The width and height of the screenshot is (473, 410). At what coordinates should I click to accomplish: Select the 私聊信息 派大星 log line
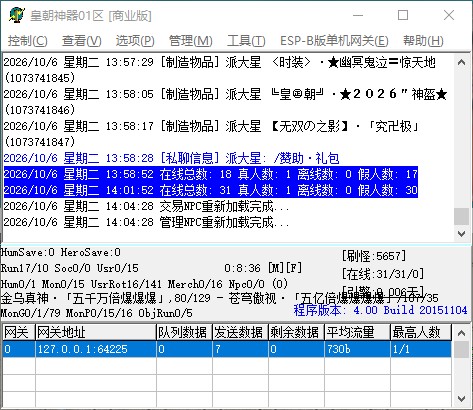171,158
